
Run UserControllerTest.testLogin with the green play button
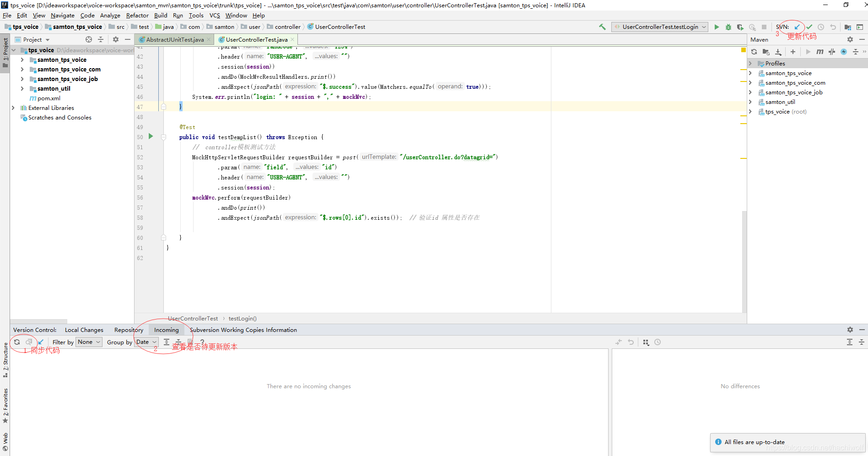point(717,27)
